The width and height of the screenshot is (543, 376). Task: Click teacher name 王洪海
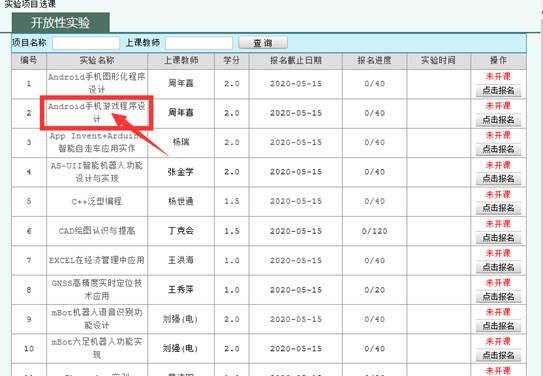pyautogui.click(x=181, y=260)
